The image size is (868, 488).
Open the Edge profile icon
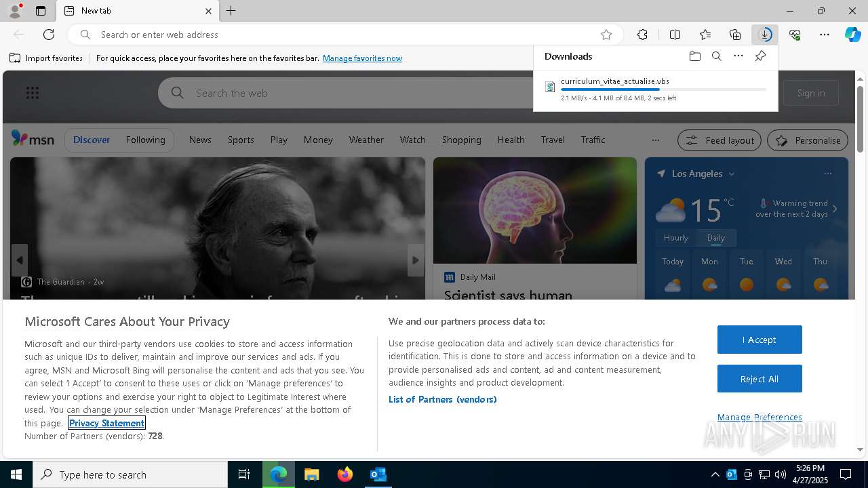pos(14,11)
